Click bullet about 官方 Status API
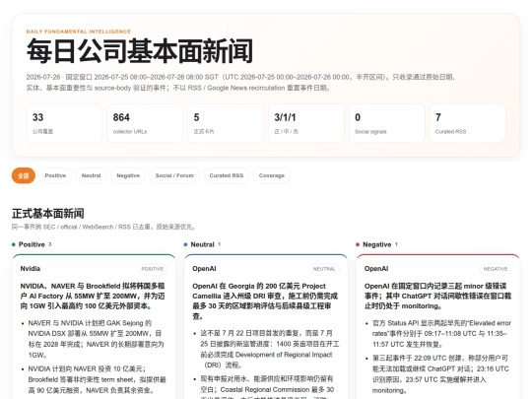 [441, 334]
